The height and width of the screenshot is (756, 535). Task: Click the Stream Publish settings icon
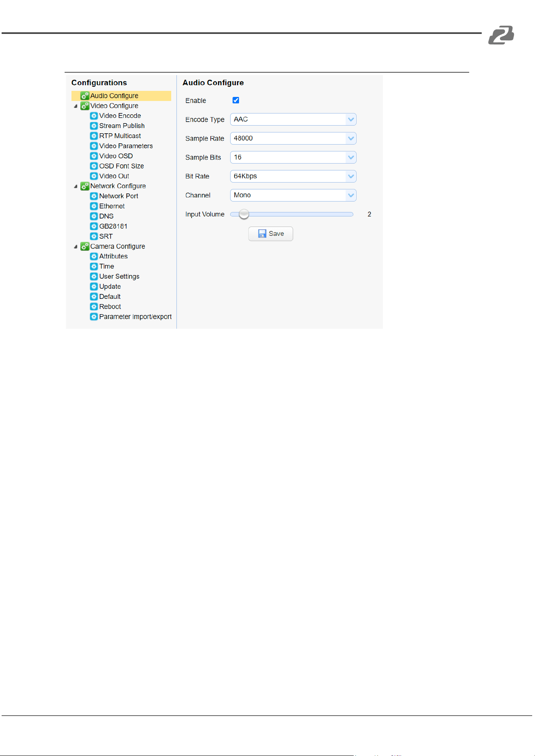point(94,126)
